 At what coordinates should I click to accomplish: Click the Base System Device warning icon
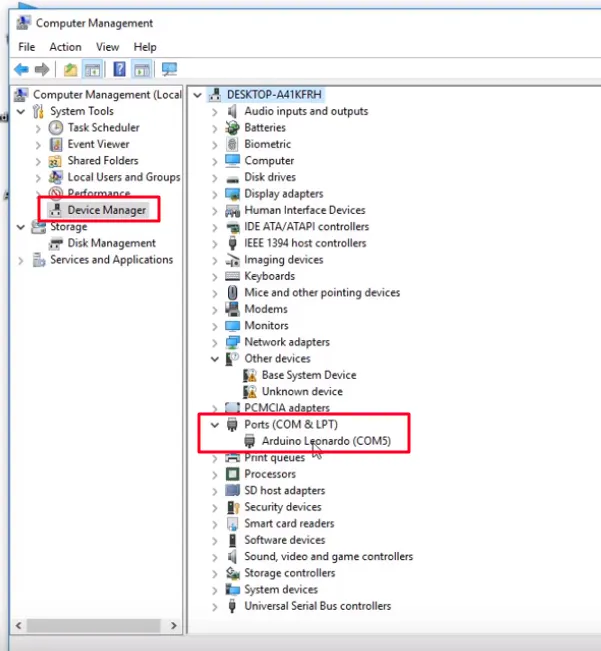click(250, 375)
